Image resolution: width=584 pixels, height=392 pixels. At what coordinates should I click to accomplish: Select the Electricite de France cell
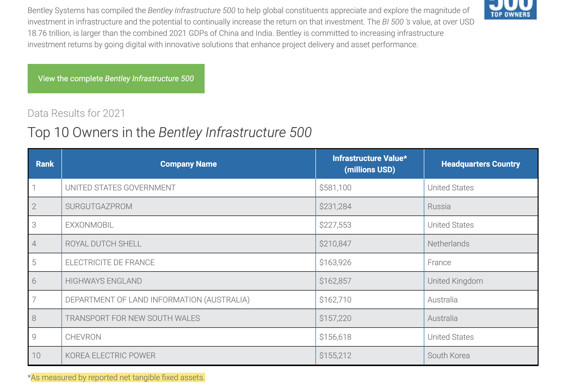[x=110, y=262]
